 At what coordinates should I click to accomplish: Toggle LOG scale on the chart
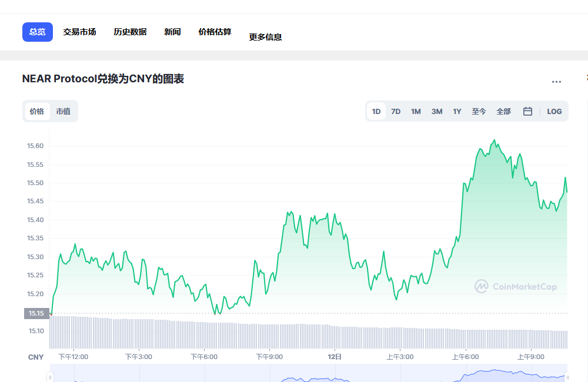[554, 111]
